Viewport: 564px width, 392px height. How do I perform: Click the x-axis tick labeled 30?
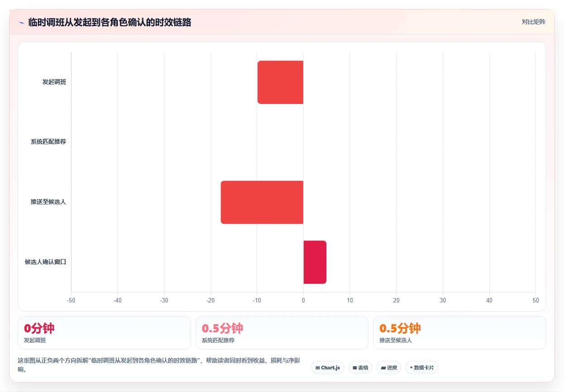coord(443,301)
